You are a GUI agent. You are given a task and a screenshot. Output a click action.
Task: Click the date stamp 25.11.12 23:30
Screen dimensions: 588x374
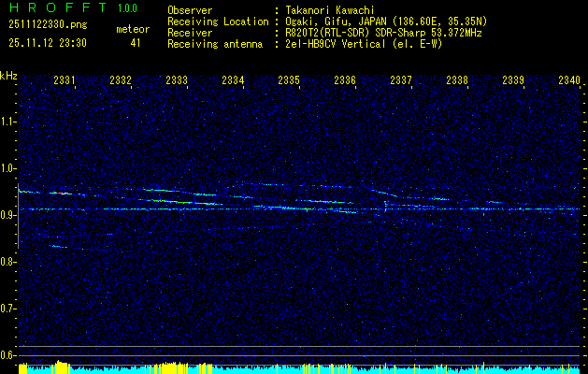[x=48, y=43]
